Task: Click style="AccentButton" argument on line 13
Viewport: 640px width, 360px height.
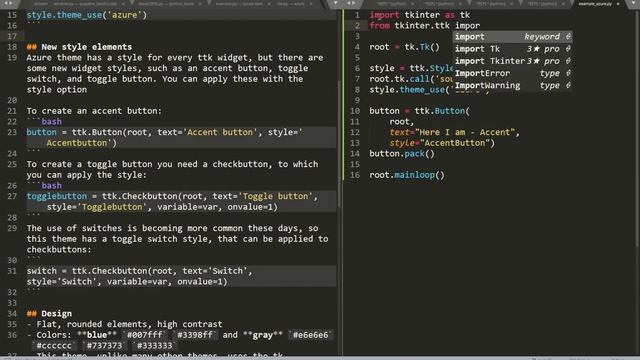Action: point(440,143)
